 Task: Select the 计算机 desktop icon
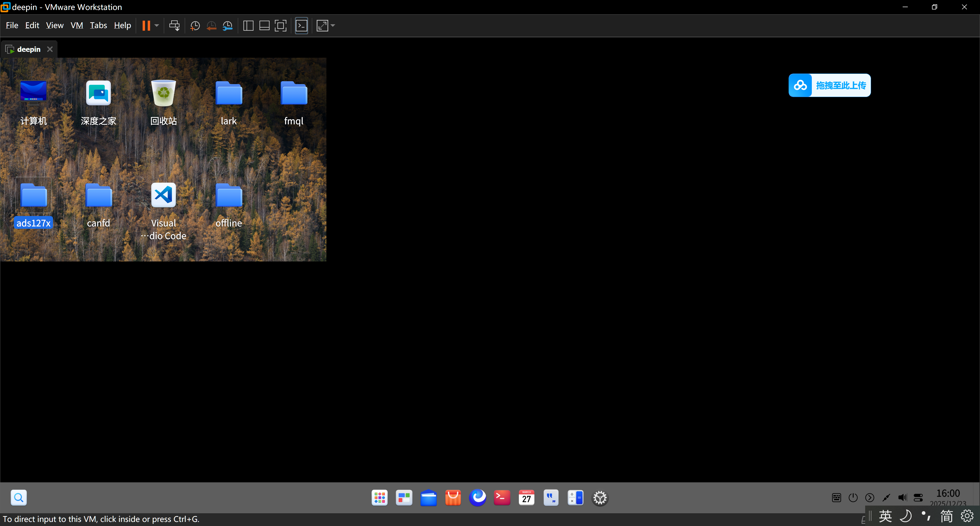(33, 102)
